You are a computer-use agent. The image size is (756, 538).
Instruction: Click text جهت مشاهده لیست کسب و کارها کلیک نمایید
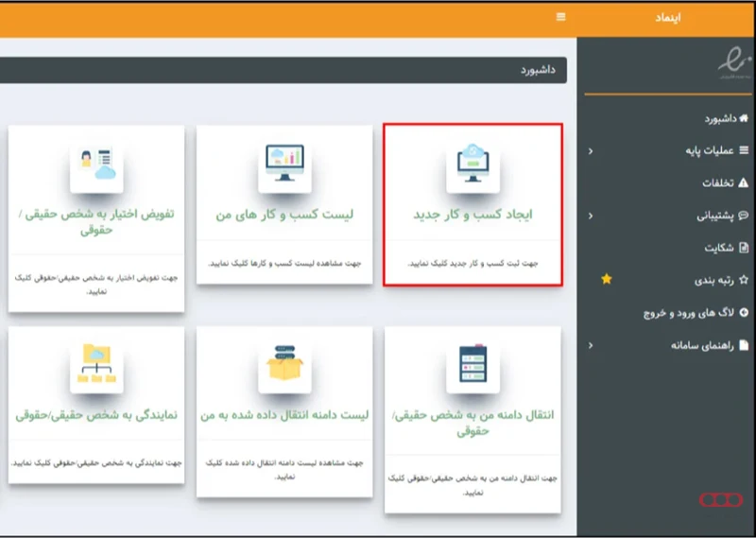tap(285, 264)
